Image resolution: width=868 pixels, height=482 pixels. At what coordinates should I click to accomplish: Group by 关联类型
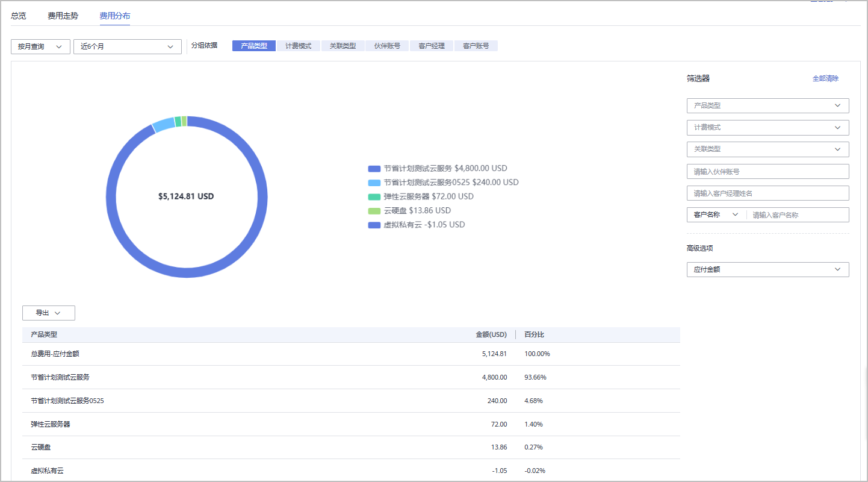point(343,46)
